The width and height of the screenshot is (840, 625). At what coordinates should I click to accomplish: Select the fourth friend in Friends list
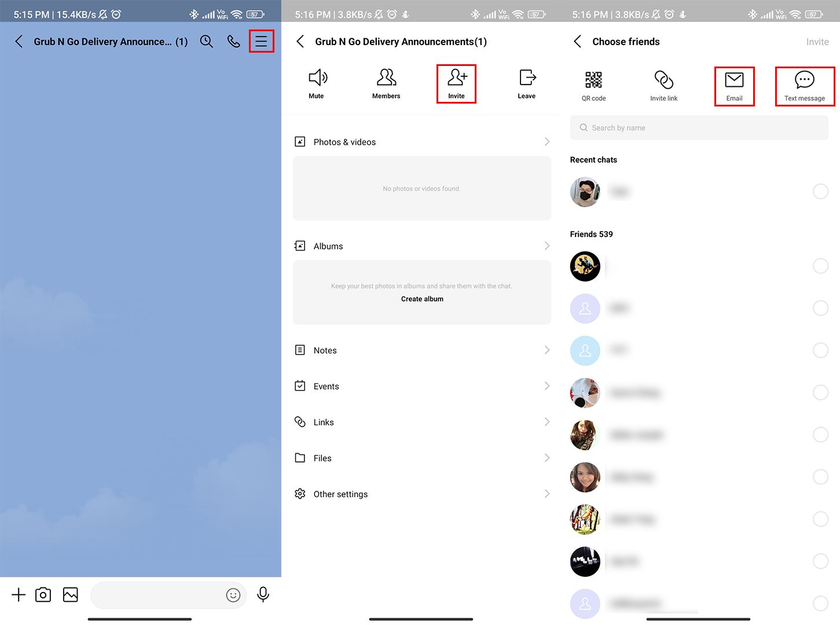tap(820, 392)
